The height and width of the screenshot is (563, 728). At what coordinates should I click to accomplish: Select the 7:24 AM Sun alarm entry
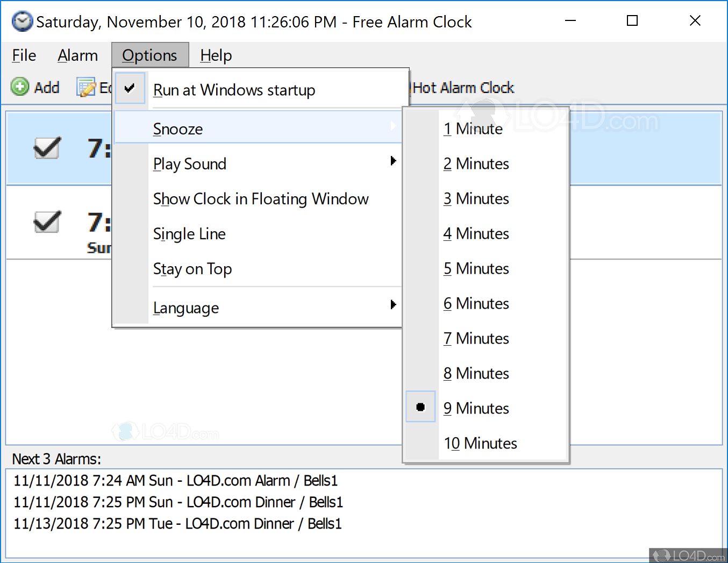[176, 480]
